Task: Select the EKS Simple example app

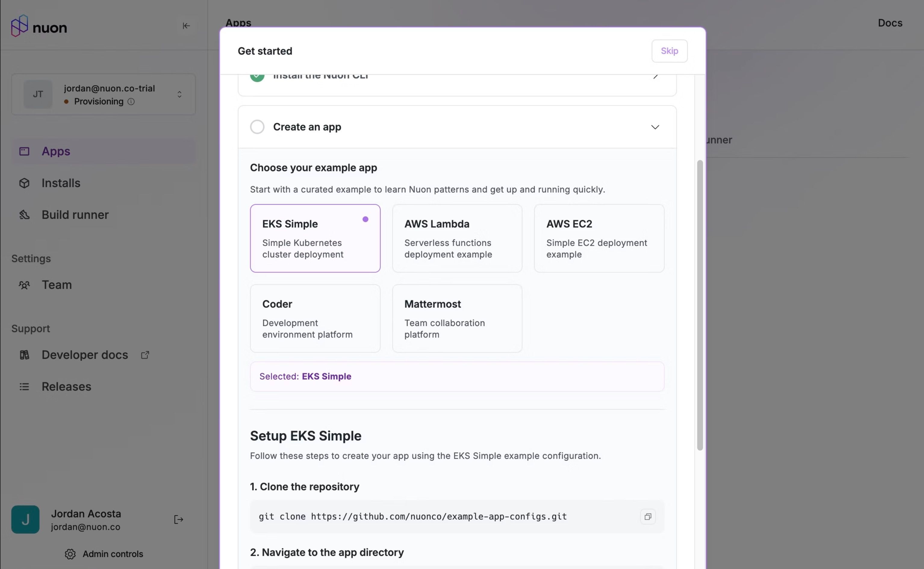Action: [315, 238]
